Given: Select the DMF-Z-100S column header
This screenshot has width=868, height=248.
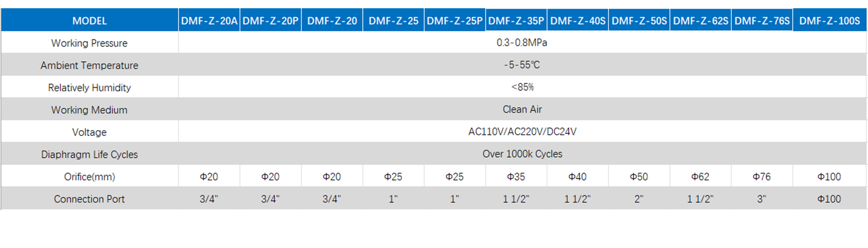Looking at the screenshot, I should click(830, 20).
